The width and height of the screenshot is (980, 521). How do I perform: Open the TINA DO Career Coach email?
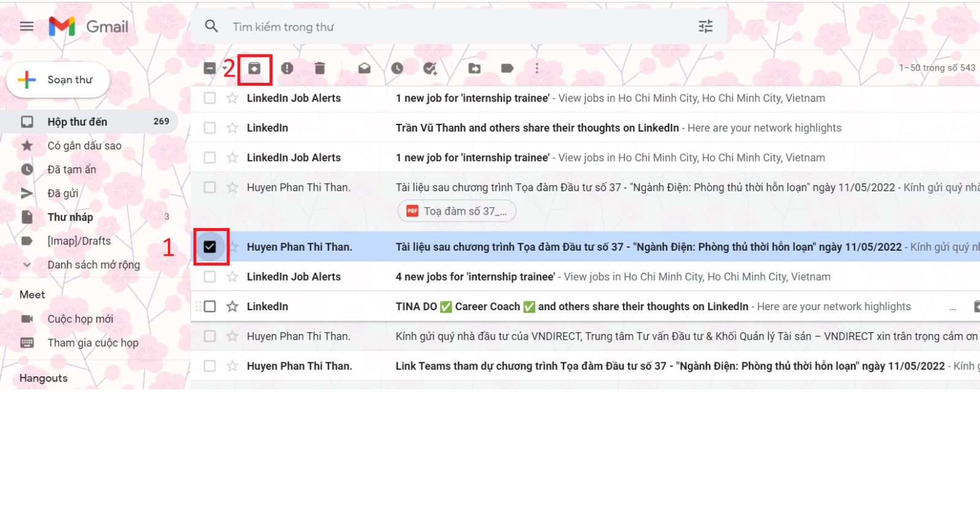[585, 306]
